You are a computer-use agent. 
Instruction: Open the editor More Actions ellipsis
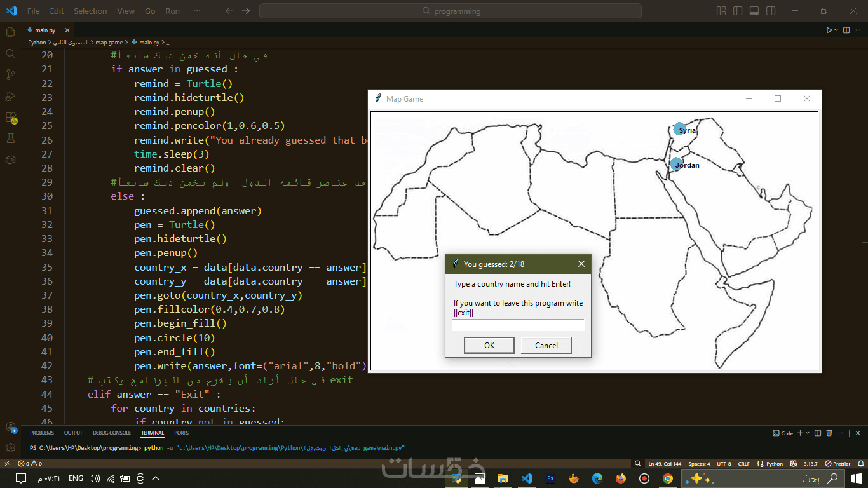coord(859,30)
